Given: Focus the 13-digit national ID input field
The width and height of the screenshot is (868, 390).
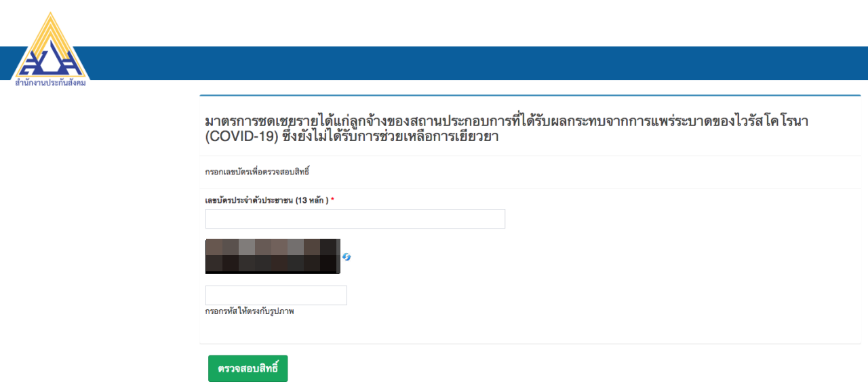Looking at the screenshot, I should click(355, 219).
